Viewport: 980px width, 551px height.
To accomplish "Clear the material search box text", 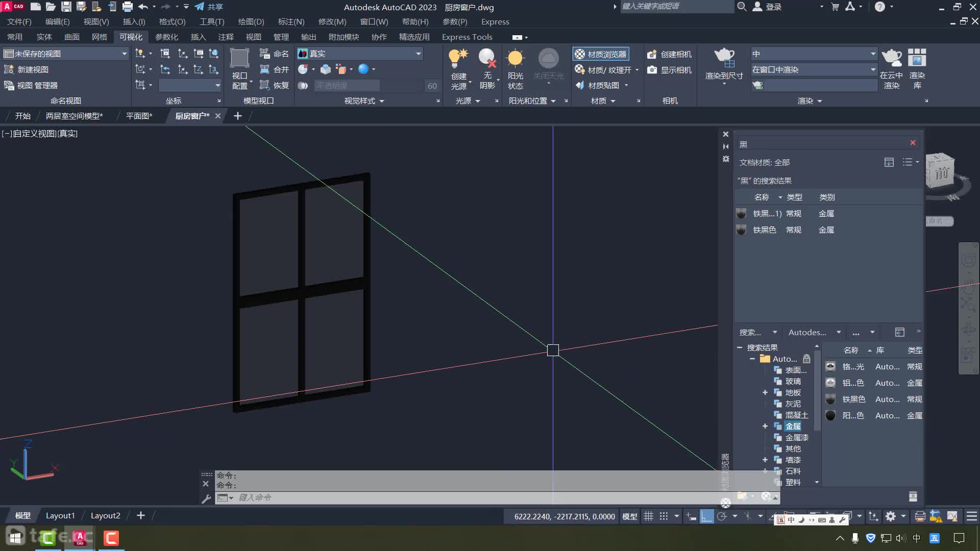I will (913, 143).
